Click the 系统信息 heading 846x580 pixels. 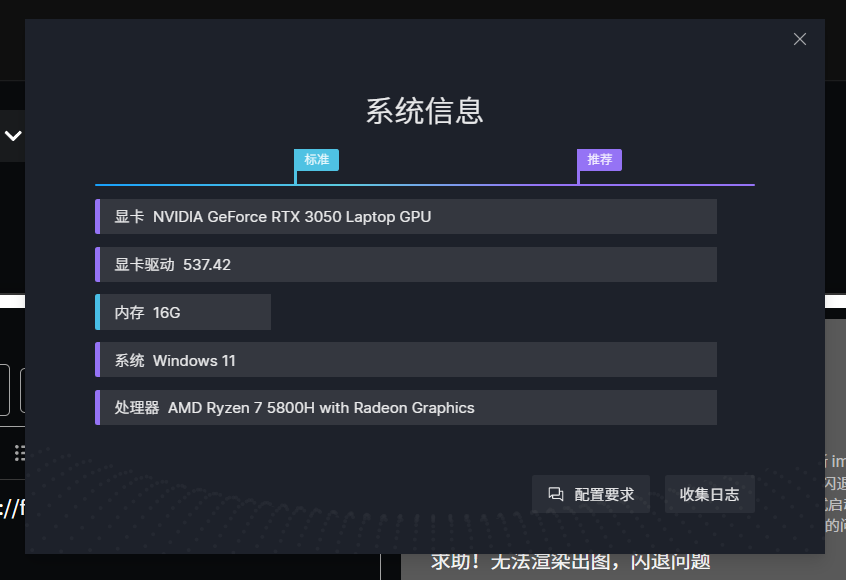pos(425,111)
